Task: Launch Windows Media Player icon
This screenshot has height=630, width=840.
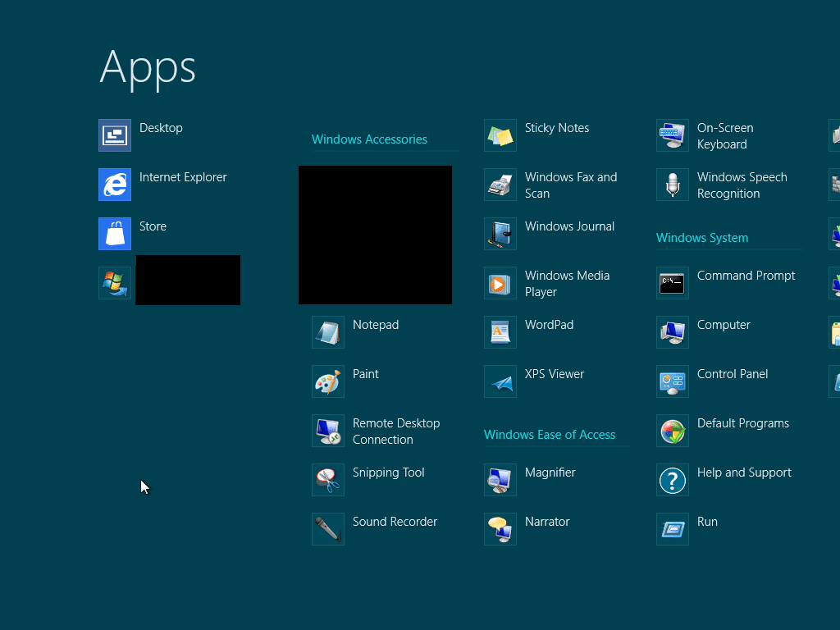Action: pos(500,283)
